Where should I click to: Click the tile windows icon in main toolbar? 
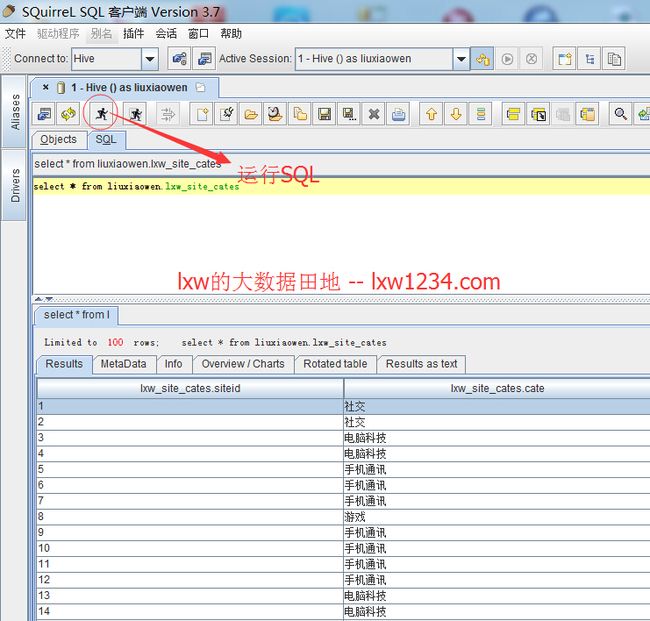(x=565, y=59)
